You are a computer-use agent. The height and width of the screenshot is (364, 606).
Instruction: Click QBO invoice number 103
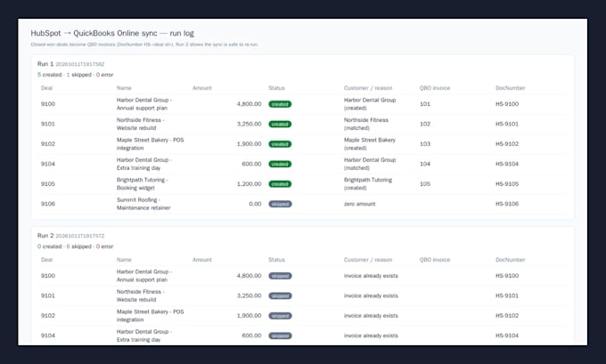(425, 144)
